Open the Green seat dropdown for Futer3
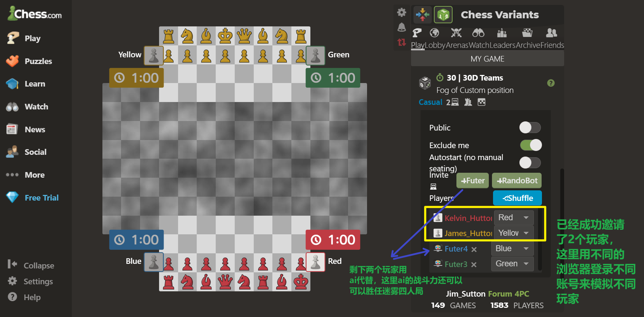Screen dimensions: 644x317 [x=512, y=264]
